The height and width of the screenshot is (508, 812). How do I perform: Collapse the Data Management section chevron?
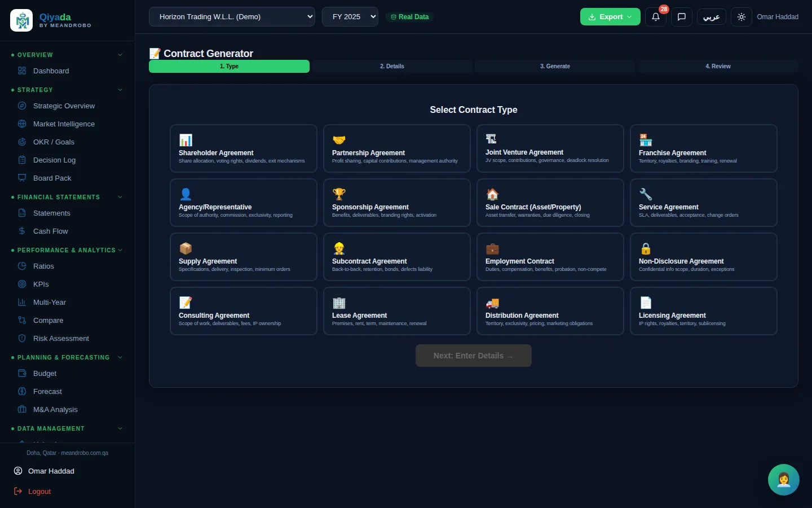(x=120, y=428)
